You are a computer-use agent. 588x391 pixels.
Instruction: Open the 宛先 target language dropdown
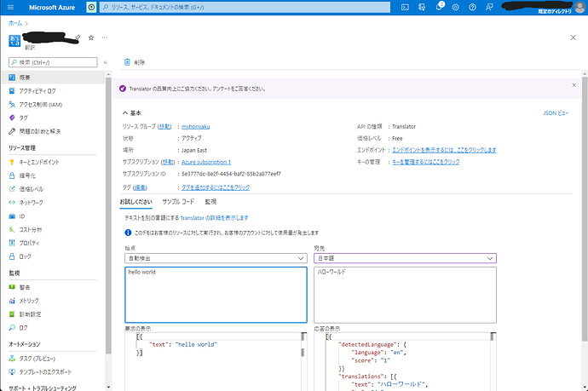click(405, 258)
